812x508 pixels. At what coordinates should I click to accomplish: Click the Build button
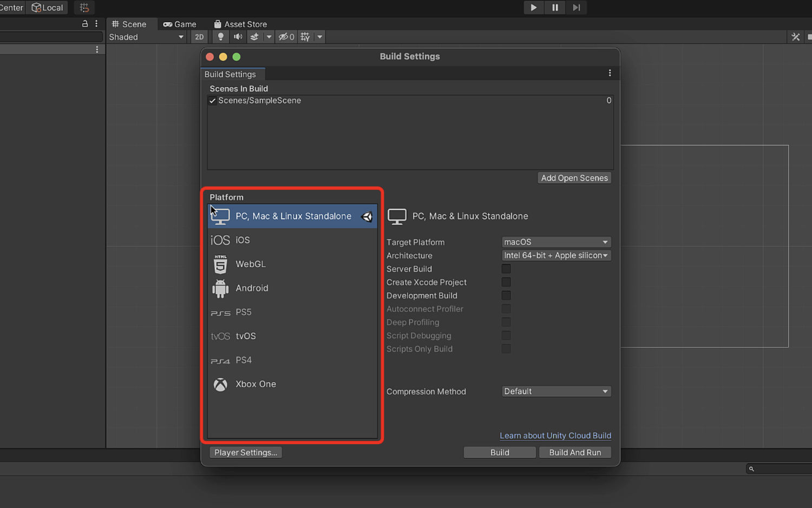500,452
